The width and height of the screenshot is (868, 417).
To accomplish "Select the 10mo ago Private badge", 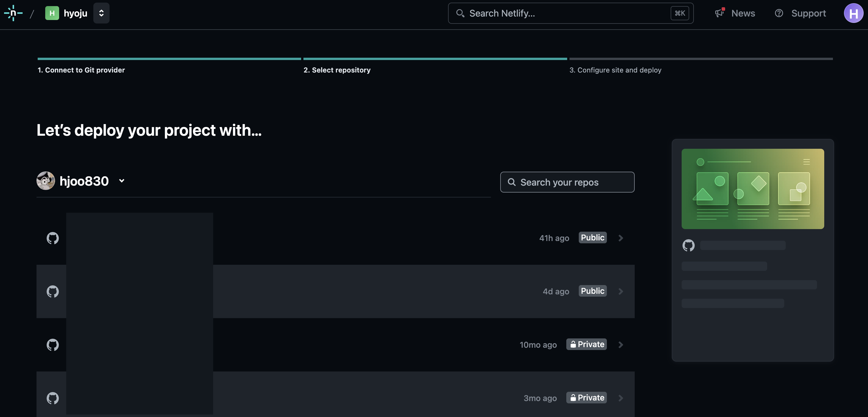I will (586, 344).
